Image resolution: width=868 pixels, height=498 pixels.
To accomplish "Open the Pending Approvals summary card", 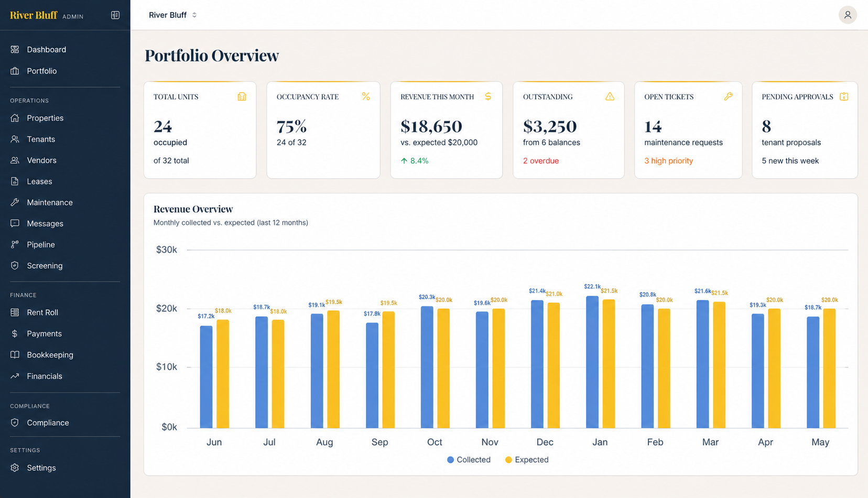I will (x=805, y=130).
